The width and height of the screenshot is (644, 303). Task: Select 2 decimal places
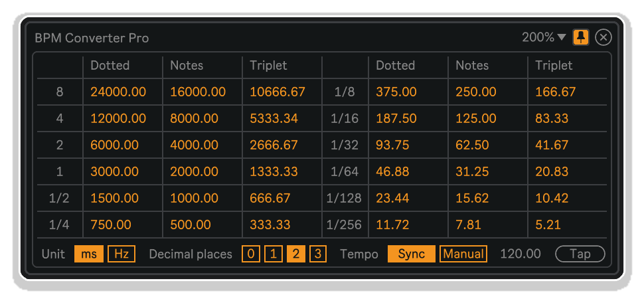click(295, 254)
